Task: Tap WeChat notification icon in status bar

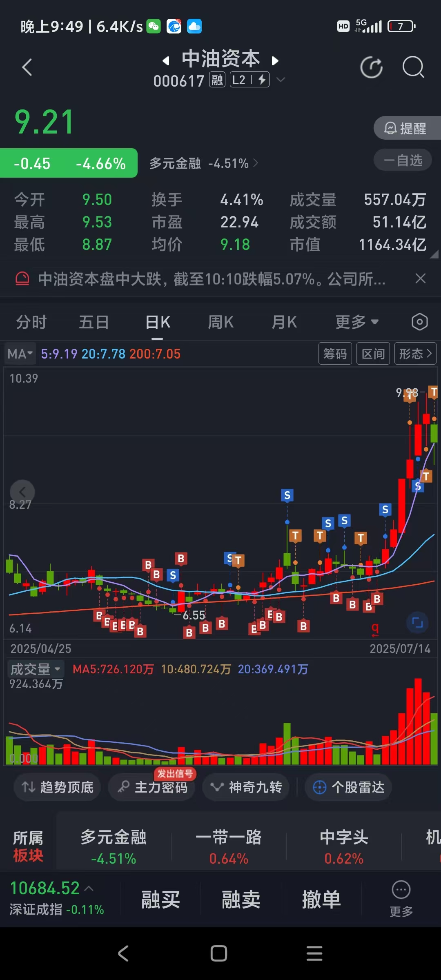Action: [154, 26]
